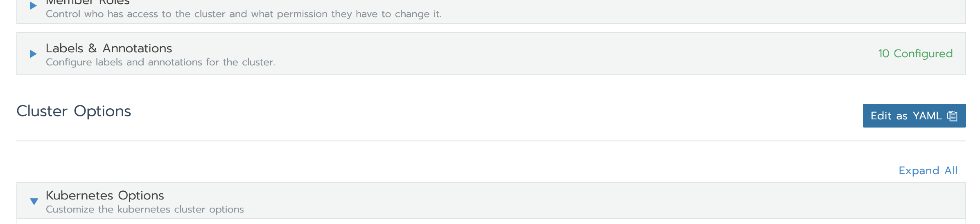Screen dimensions: 980x224
Task: Expand the Labels & Annotations arrow
Action: click(x=33, y=54)
